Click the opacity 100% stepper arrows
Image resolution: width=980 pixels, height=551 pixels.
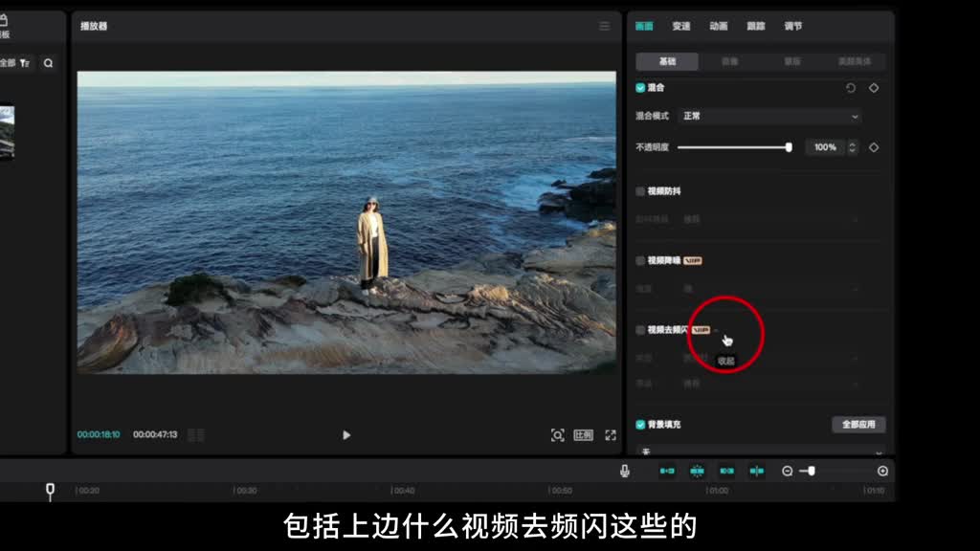[852, 147]
